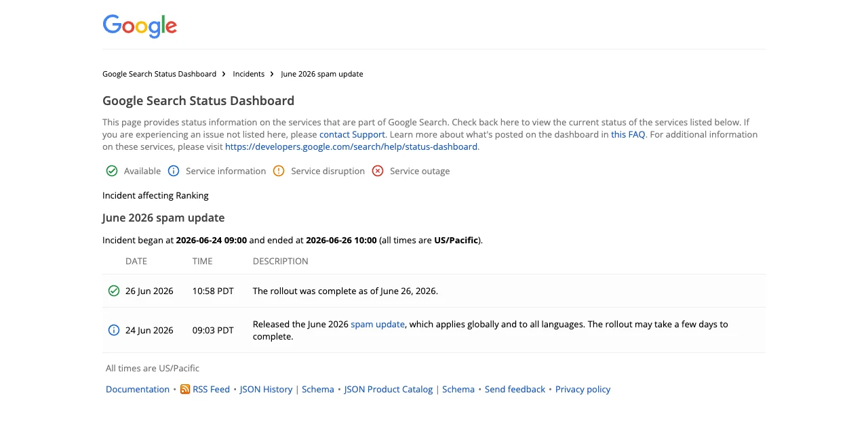Click the 10:58 PDT time cell
The height and width of the screenshot is (429, 868).
coord(213,291)
